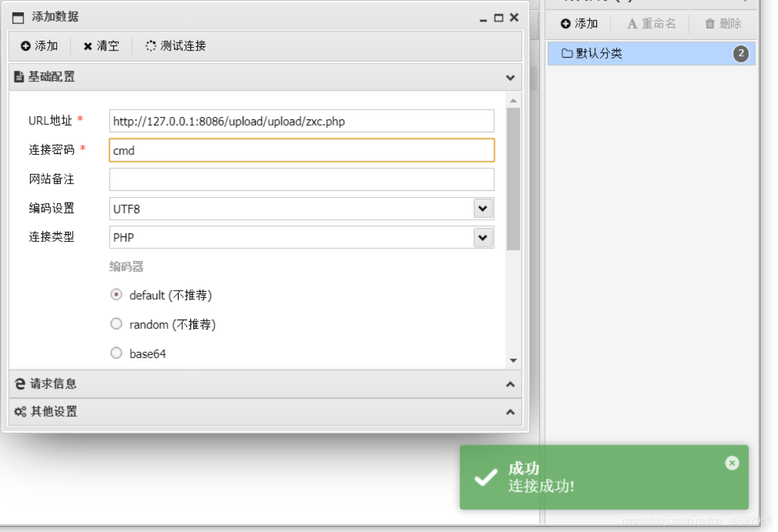The width and height of the screenshot is (778, 532).
Task: Maximize the 添加数据 dialog
Action: pyautogui.click(x=499, y=18)
